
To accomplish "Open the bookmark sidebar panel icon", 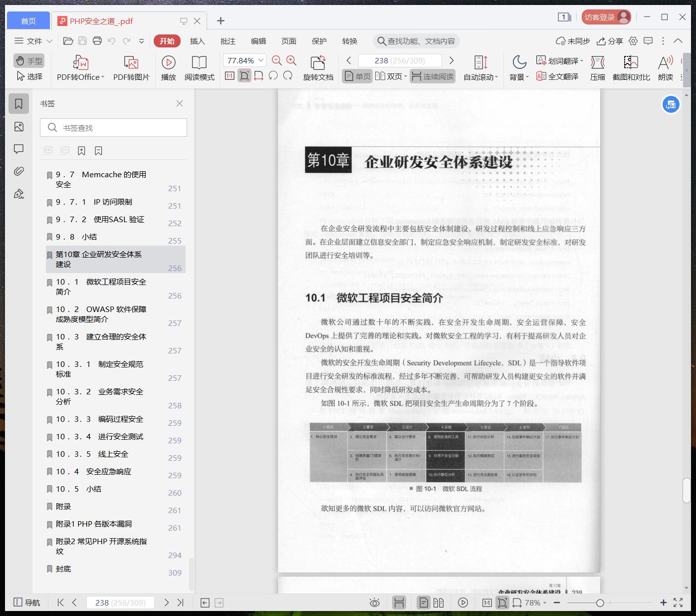I will coord(19,104).
